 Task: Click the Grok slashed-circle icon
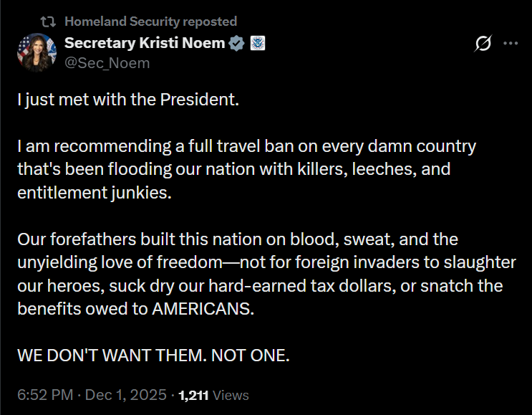click(483, 44)
